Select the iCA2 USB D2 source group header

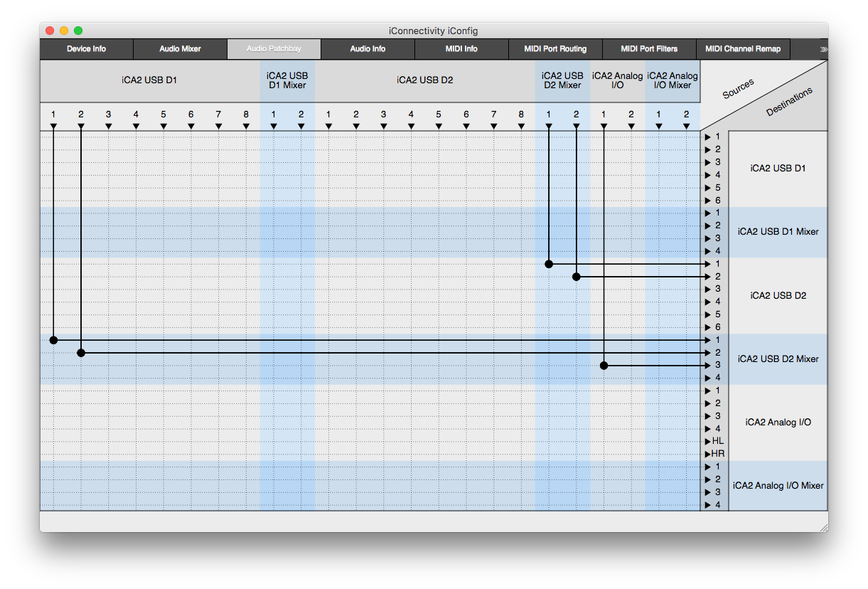[425, 80]
